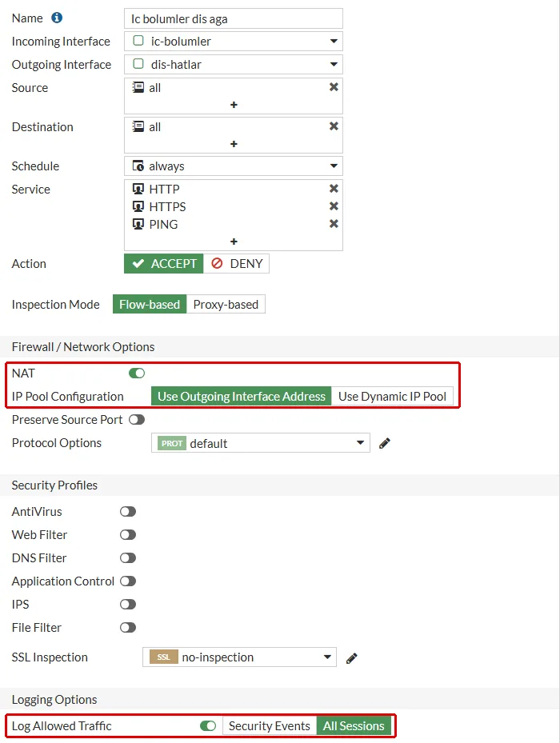Viewport: 560px width, 743px height.
Task: Open the Schedule dropdown
Action: (x=234, y=166)
